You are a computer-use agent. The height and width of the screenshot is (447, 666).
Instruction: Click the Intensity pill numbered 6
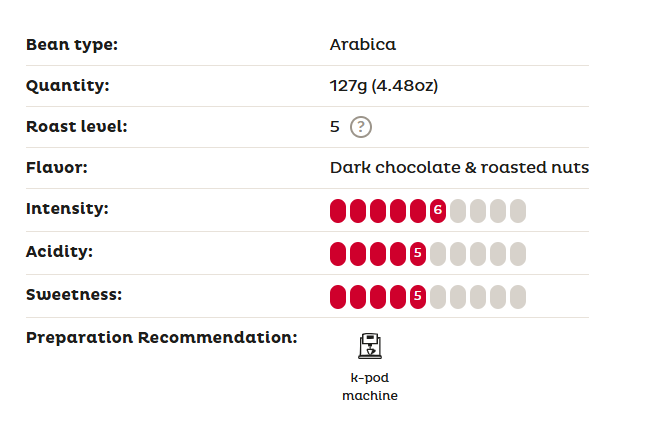click(x=437, y=211)
